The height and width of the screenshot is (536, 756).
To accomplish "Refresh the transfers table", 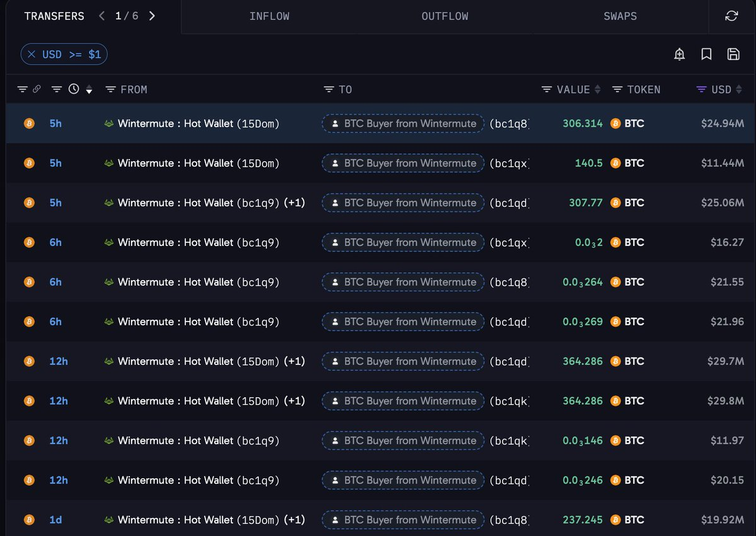I will point(731,16).
